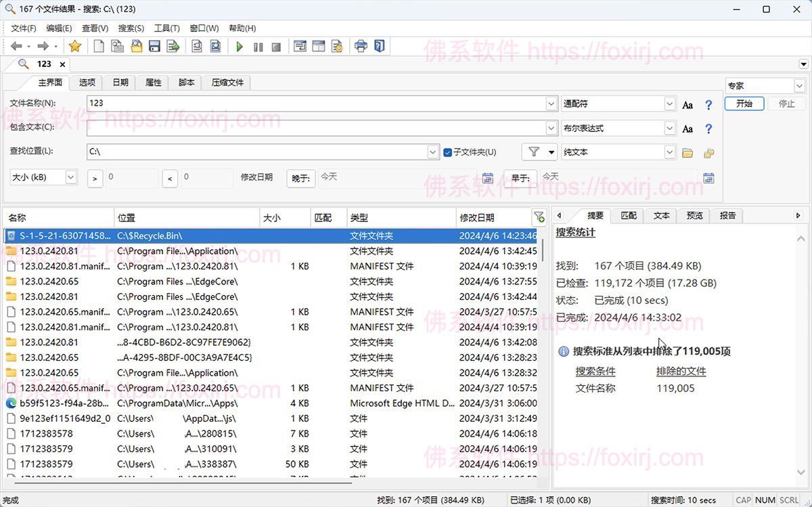
Task: Open the 专家 expert mode dropdown
Action: click(798, 85)
